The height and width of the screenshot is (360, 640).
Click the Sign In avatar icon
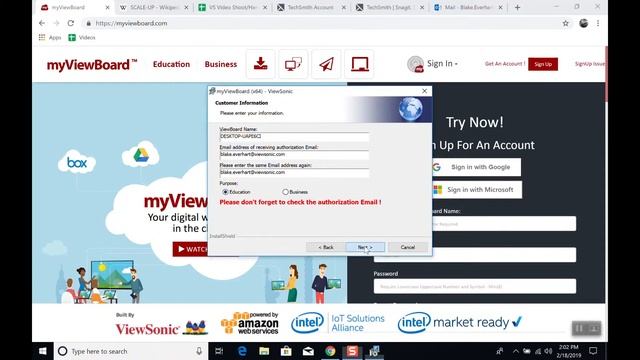(415, 64)
